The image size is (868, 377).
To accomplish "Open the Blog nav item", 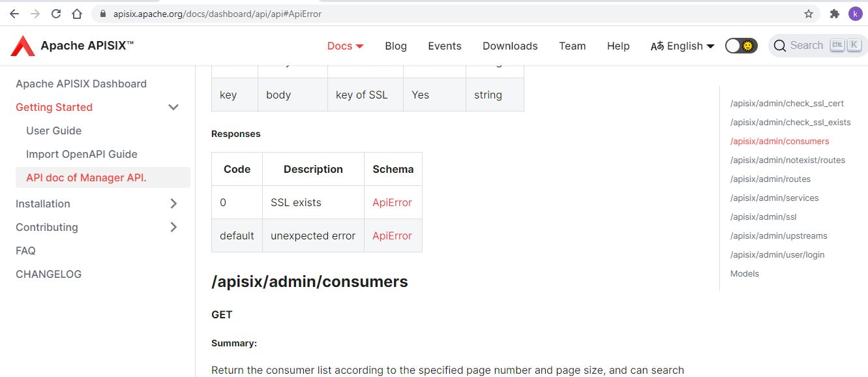I will click(x=396, y=46).
